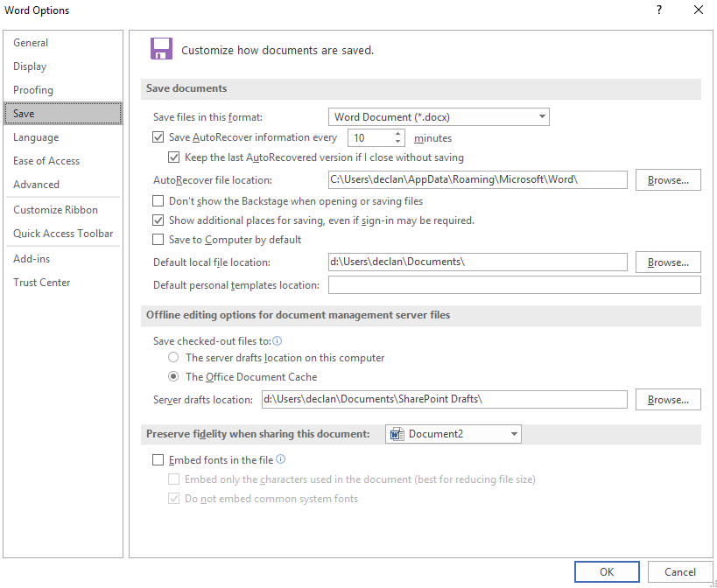Screen dimensions: 717x588
Task: Increase AutoRecover minutes with up arrow
Action: (398, 134)
